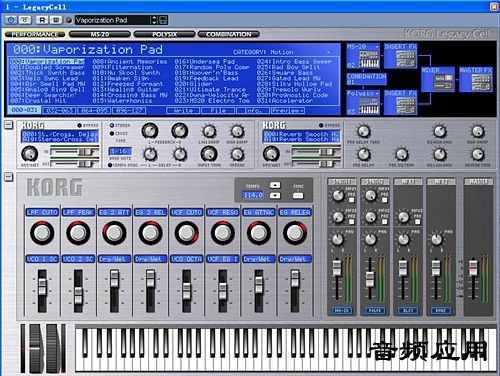Toggle the tempo Sync button
Image resolution: width=500 pixels, height=376 pixels.
tap(298, 195)
